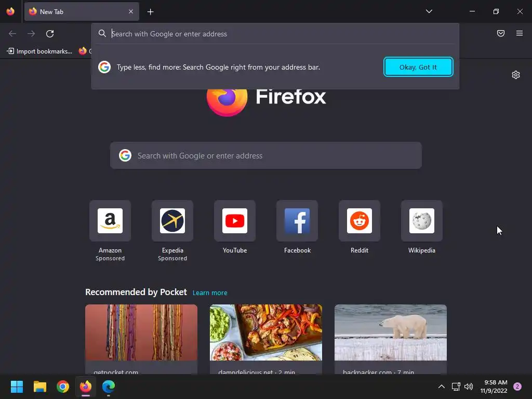Click Import bookmarks in bookmarks toolbar
The width and height of the screenshot is (532, 399).
[x=39, y=51]
